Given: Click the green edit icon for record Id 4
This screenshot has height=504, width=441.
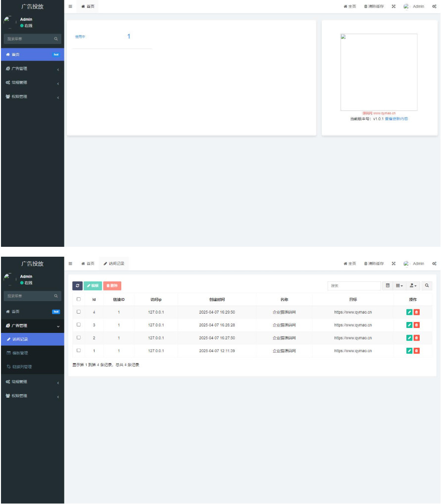Looking at the screenshot, I should click(x=409, y=312).
